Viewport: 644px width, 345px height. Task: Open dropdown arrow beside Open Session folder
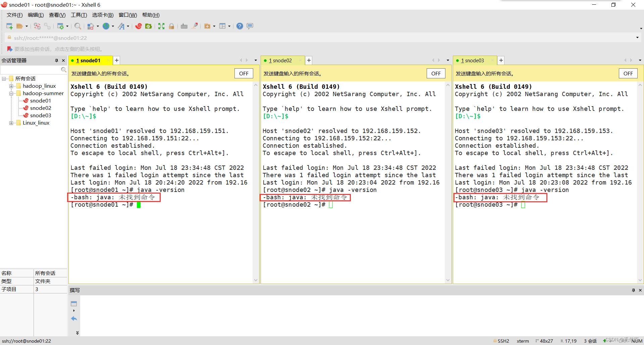coord(26,26)
